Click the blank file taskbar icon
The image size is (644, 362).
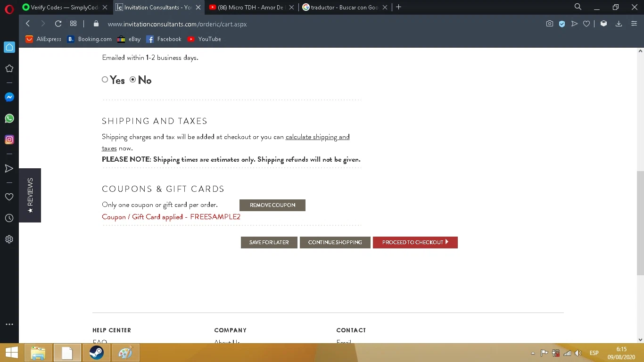pos(67,353)
